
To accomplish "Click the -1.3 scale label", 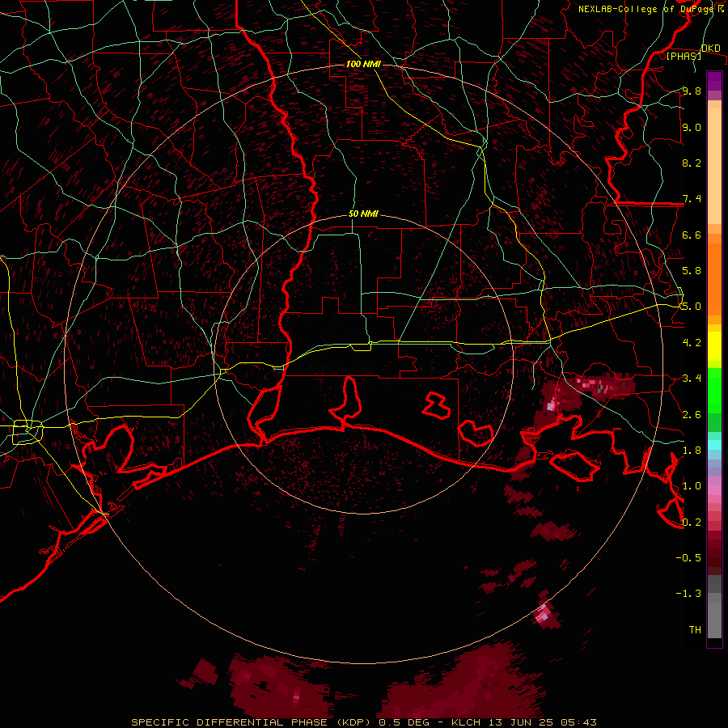I will (x=688, y=594).
